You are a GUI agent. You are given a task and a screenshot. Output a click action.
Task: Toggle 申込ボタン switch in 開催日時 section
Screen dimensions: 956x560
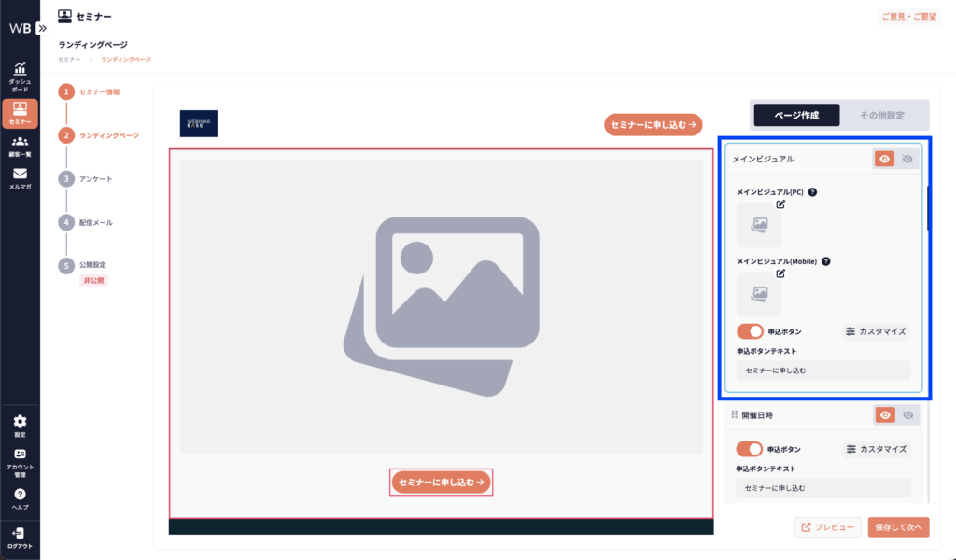coord(750,449)
